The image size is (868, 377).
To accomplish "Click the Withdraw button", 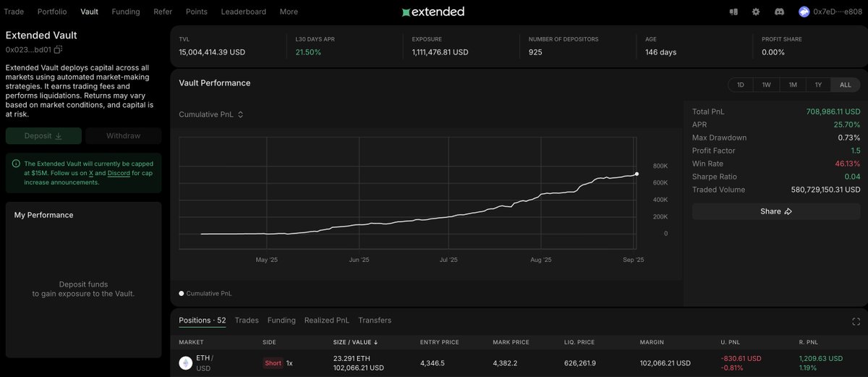I will (x=123, y=135).
